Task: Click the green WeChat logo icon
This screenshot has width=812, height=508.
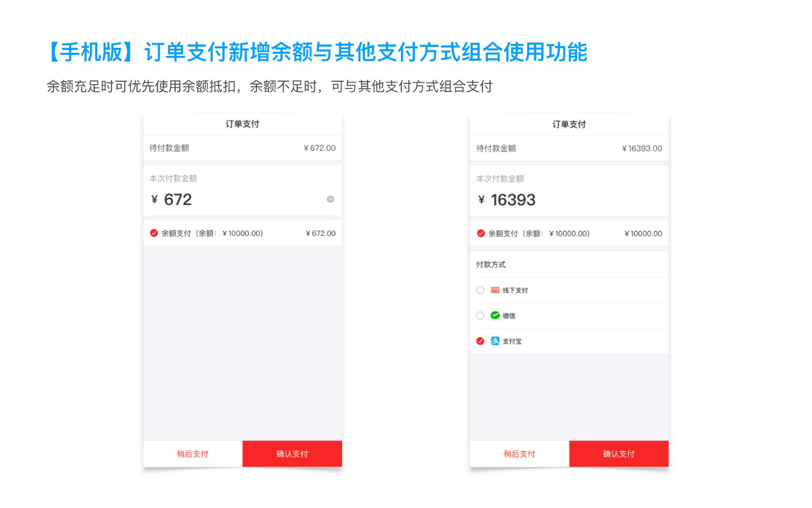Action: coord(495,315)
